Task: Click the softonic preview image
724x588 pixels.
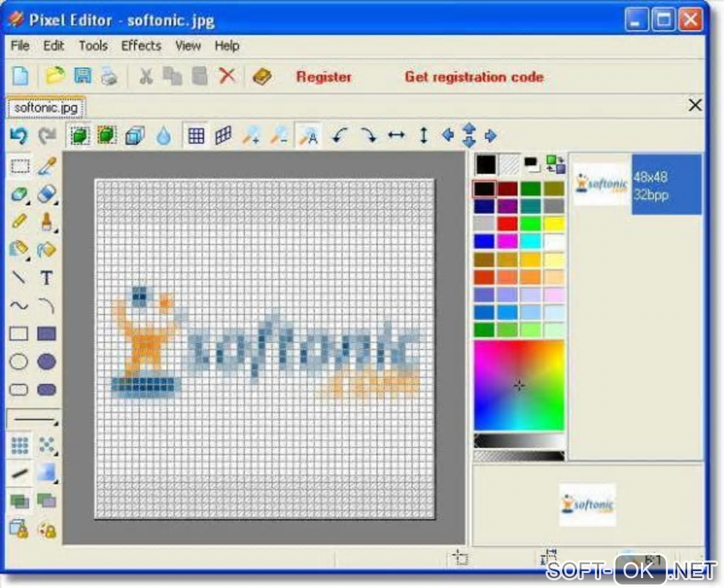Action: click(x=587, y=505)
